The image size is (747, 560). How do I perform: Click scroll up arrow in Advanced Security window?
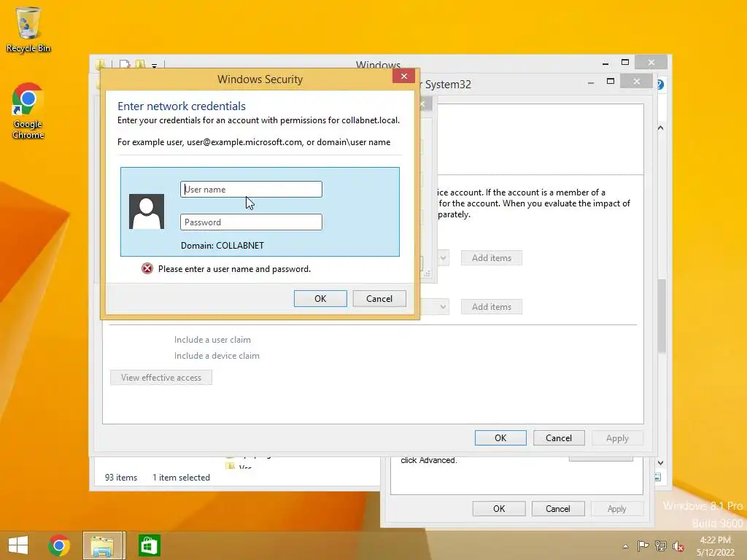[661, 128]
